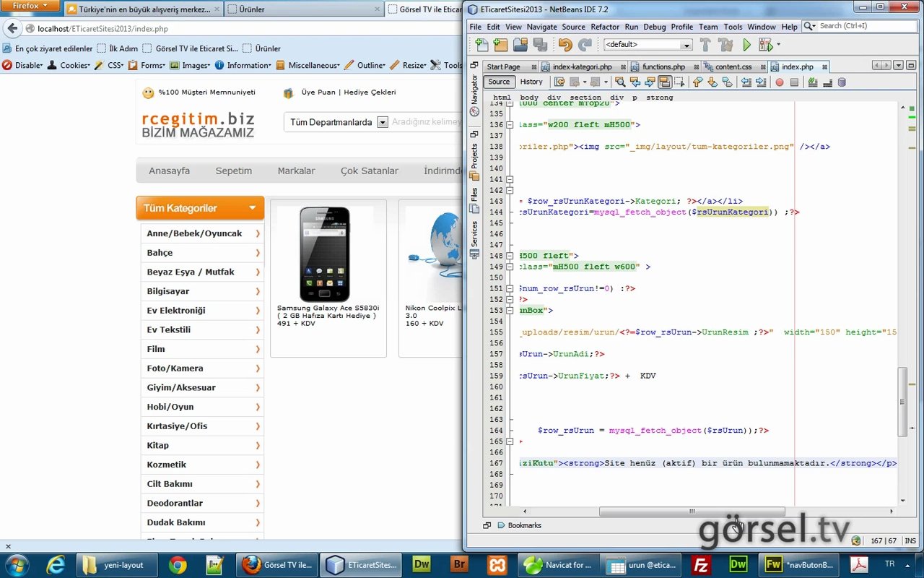Open the <default> configuration combo box

click(648, 45)
